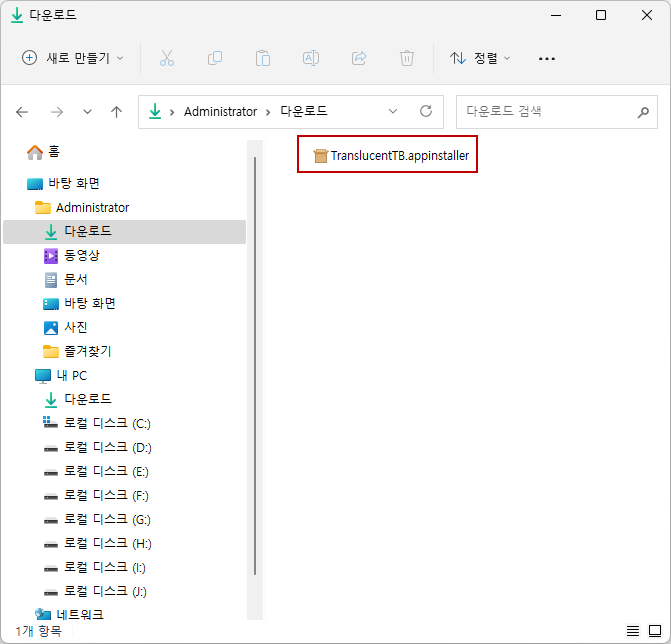Click the 네트워크 network icon
The height and width of the screenshot is (644, 671).
tap(43, 614)
